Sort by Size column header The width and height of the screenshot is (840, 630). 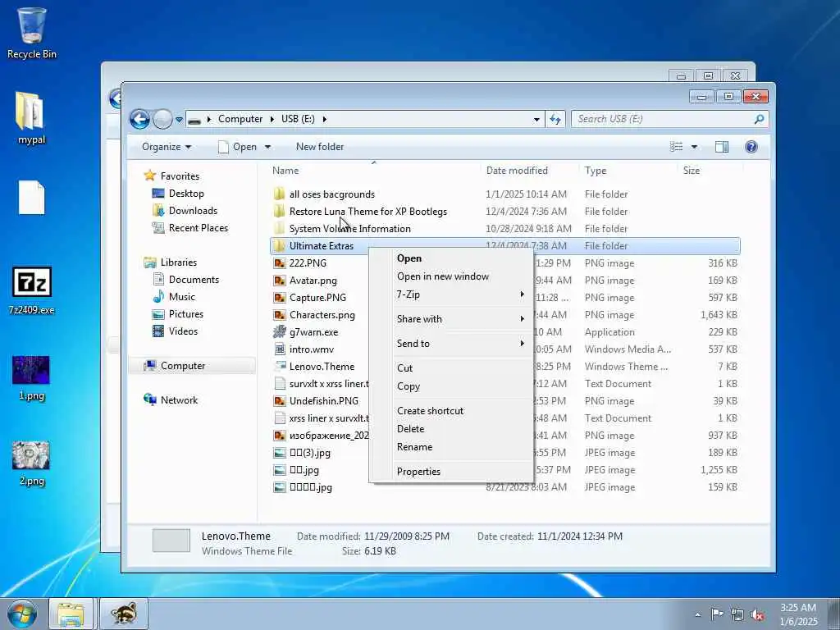point(691,171)
